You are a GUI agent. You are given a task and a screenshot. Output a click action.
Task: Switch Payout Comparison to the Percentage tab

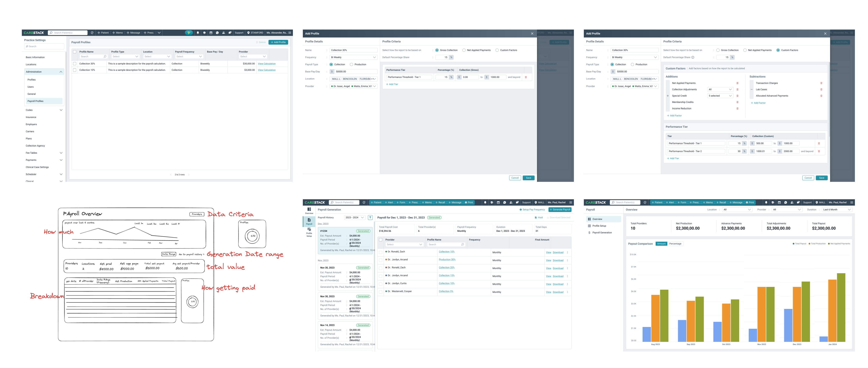click(675, 244)
